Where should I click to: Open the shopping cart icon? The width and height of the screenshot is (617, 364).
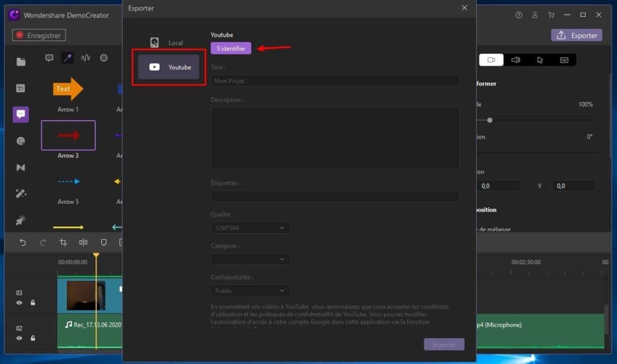(551, 15)
